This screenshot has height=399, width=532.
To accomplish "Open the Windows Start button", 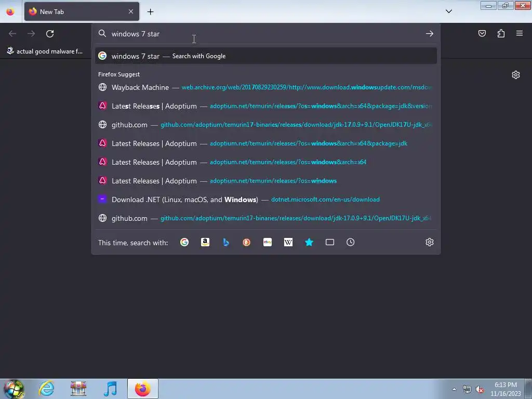I will point(14,389).
